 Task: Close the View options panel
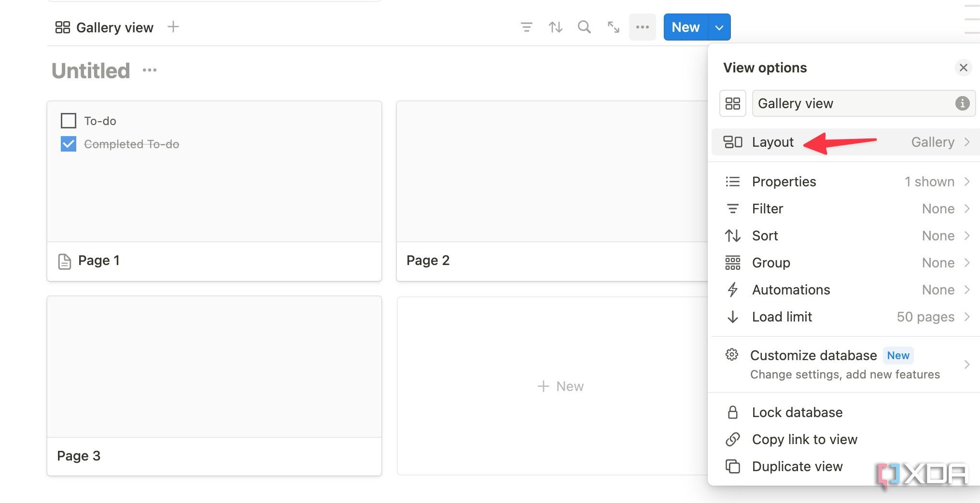point(964,68)
